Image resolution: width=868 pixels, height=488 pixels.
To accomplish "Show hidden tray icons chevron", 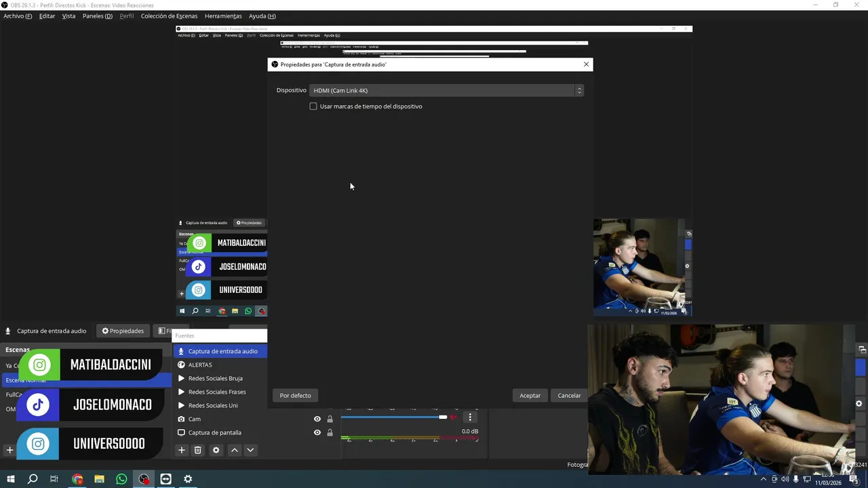I will point(763,479).
